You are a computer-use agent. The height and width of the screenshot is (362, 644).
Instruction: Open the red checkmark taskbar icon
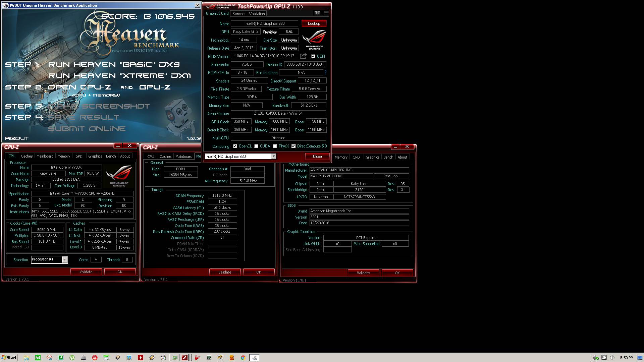pyautogui.click(x=198, y=358)
